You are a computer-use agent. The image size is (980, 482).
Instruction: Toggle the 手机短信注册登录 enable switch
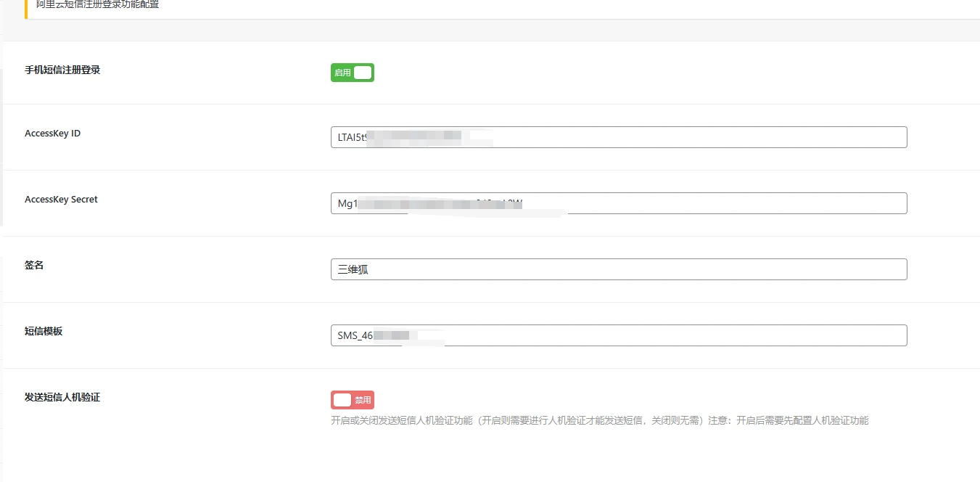352,73
